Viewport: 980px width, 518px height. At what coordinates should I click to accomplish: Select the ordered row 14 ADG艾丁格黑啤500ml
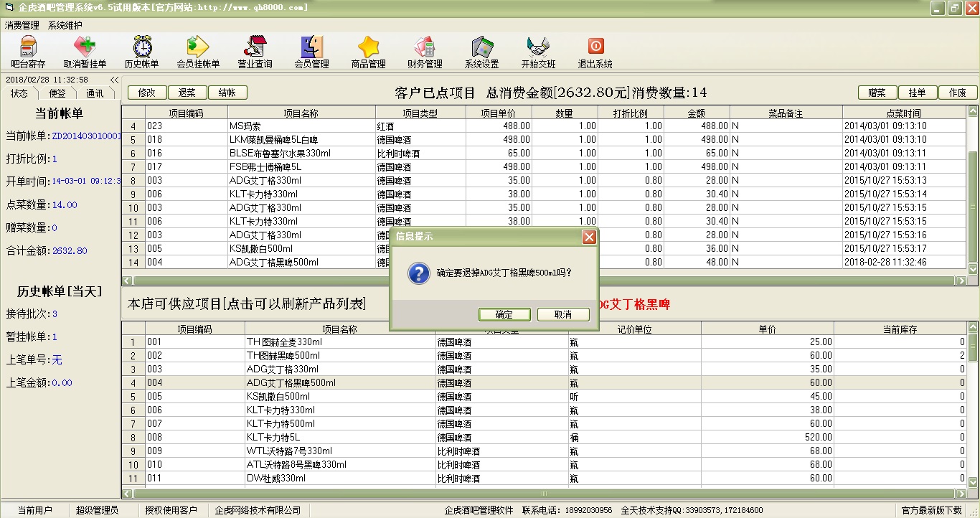[x=544, y=262]
